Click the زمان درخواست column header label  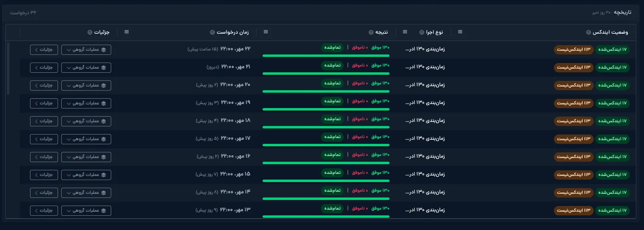tap(233, 32)
